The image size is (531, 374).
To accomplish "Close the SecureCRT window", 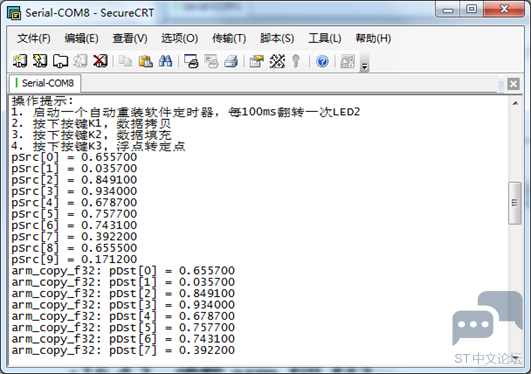I will (504, 9).
